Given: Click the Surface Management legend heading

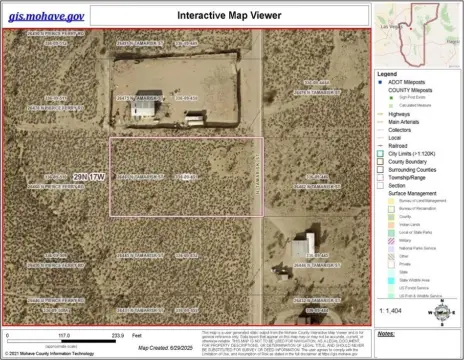Looking at the screenshot, I should click(412, 194).
